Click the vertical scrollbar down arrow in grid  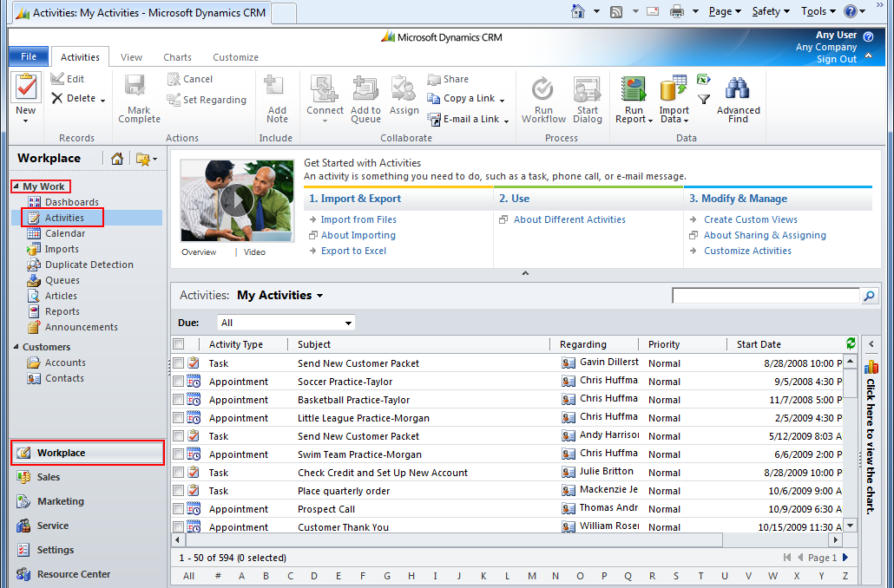[850, 526]
